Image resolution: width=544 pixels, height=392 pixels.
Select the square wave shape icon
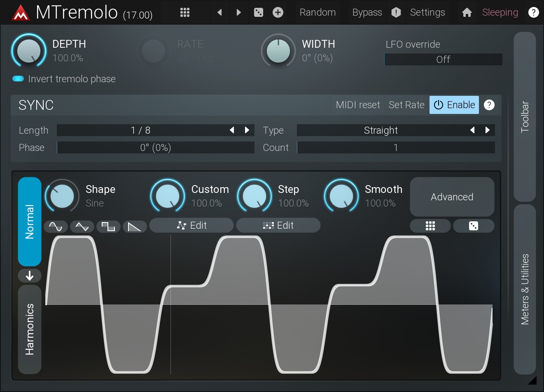click(x=108, y=226)
